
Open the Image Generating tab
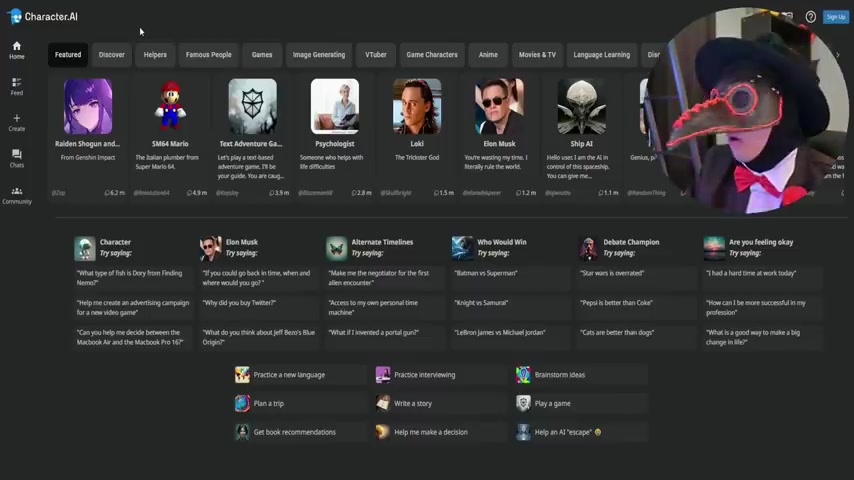(319, 55)
